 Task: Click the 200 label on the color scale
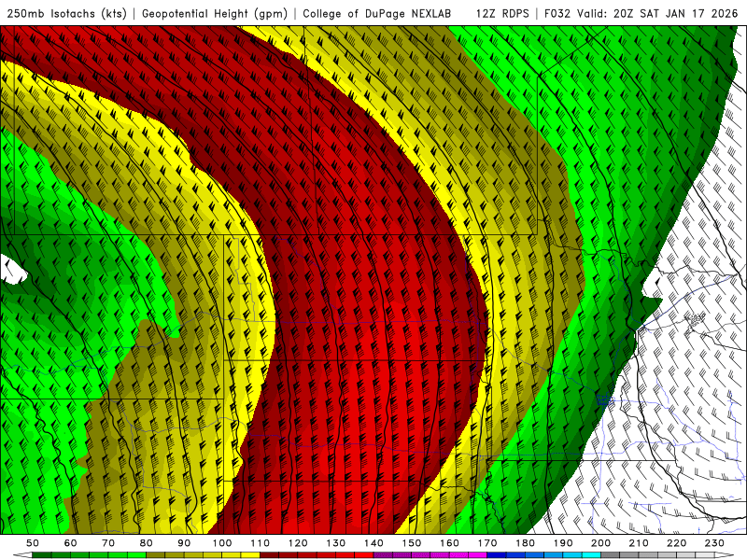(x=601, y=543)
